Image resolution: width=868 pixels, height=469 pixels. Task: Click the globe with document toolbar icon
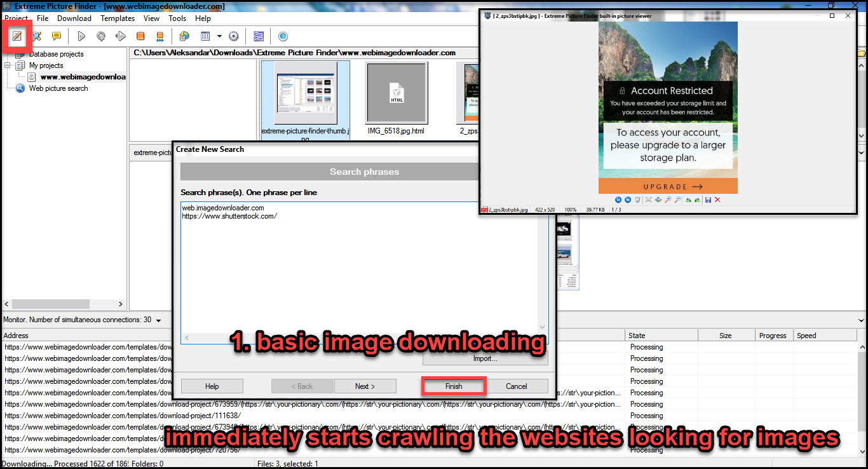(x=184, y=36)
